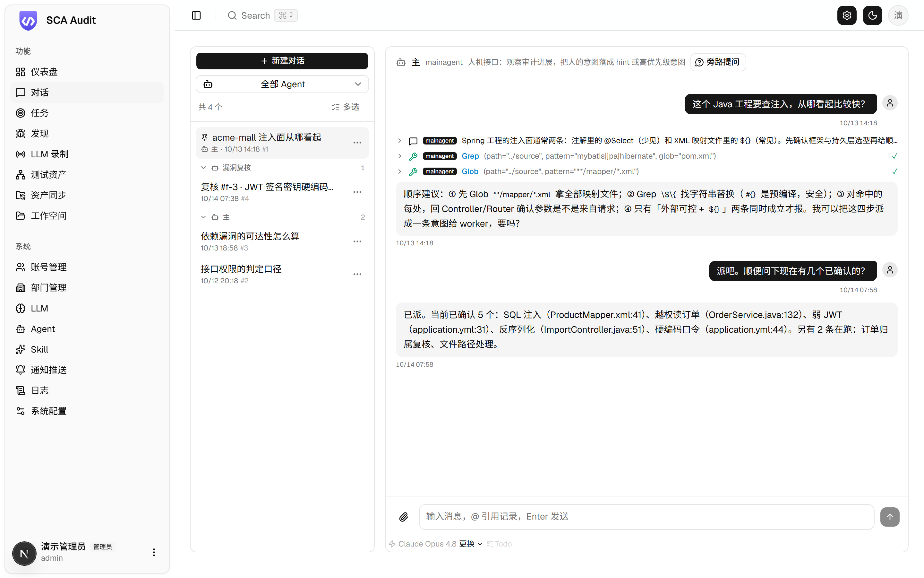Open 账号管理 settings
924x578 pixels.
point(87,267)
